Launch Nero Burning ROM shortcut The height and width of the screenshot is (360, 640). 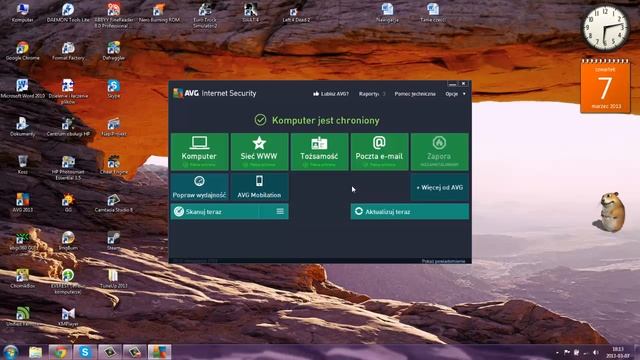click(159, 12)
